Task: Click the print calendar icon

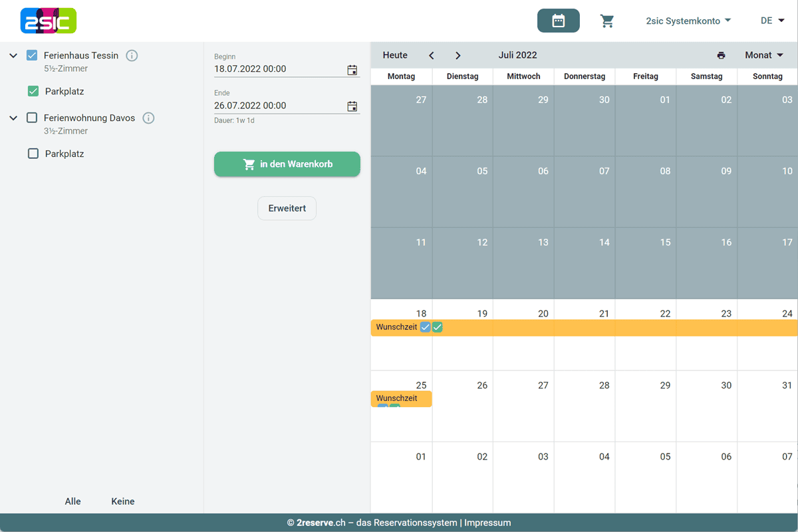Action: click(721, 55)
